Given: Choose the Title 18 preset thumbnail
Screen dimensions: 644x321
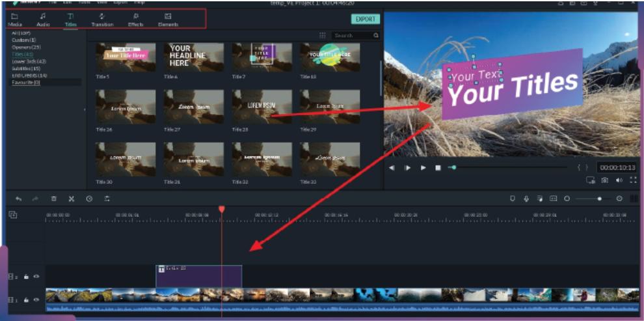Looking at the screenshot, I should coord(330,57).
